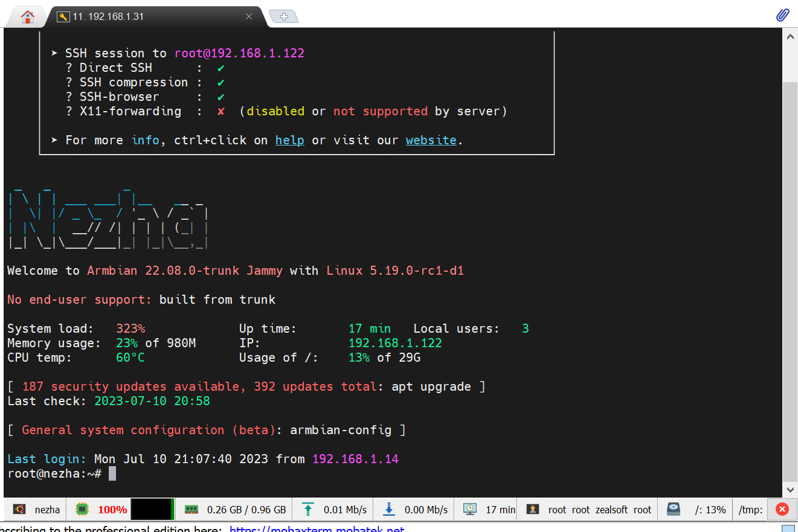Image resolution: width=798 pixels, height=532 pixels.
Task: Click the Armbian 22.08.0-trunk Jammy text
Action: (x=185, y=271)
